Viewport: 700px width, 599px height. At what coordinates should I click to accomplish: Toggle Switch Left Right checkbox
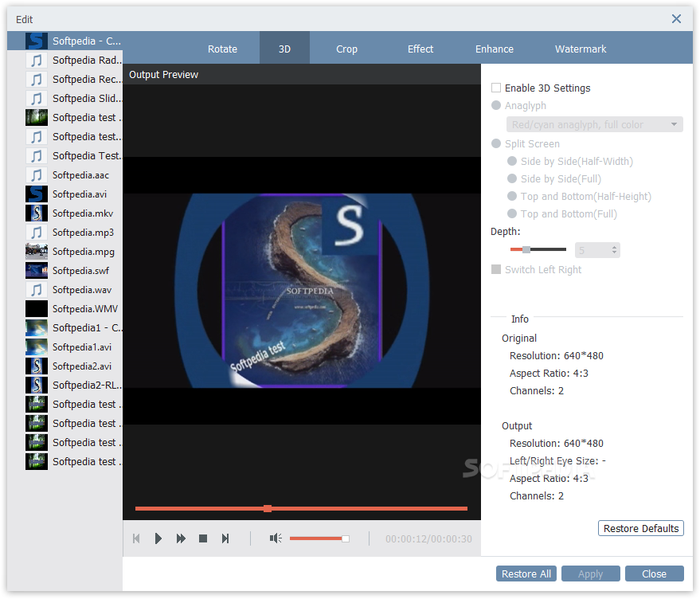[496, 269]
